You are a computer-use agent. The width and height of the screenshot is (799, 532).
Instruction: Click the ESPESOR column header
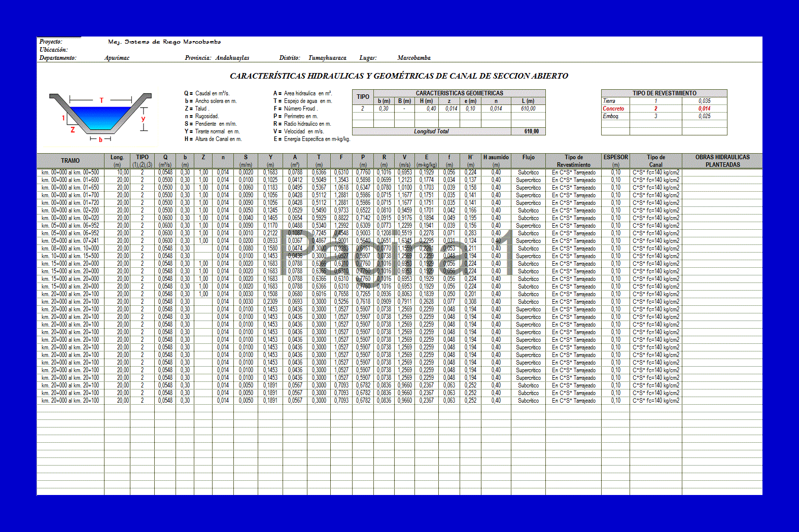click(x=615, y=161)
